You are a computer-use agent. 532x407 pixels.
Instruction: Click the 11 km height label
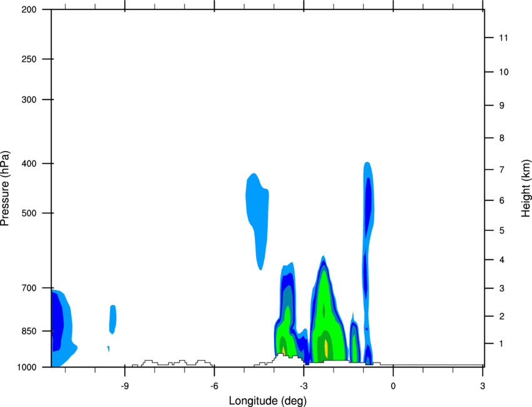pyautogui.click(x=504, y=38)
